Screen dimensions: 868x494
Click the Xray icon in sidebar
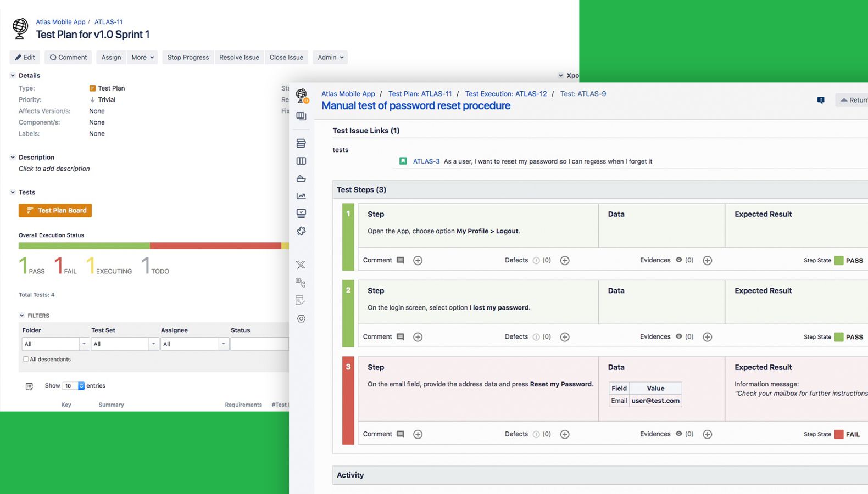click(x=301, y=265)
